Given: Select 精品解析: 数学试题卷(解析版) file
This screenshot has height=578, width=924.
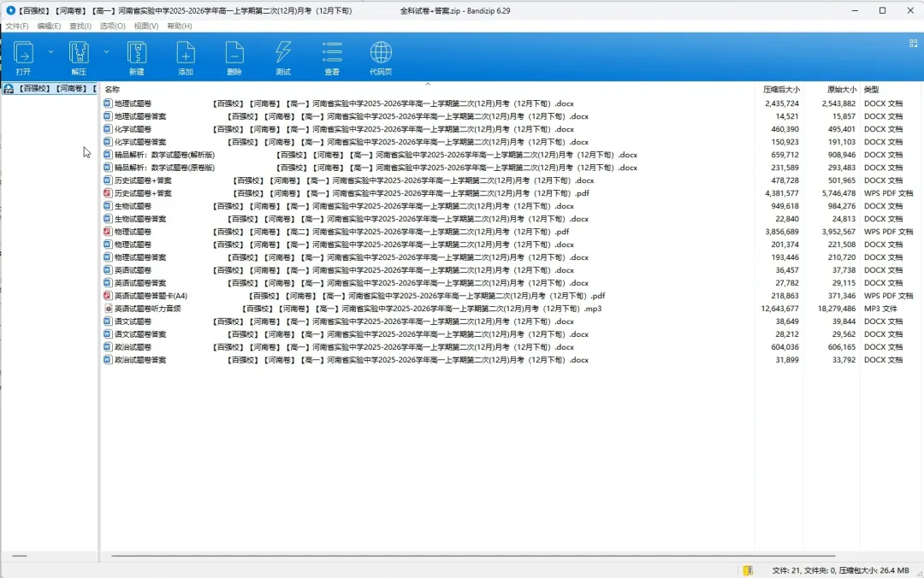Looking at the screenshot, I should pyautogui.click(x=370, y=155).
